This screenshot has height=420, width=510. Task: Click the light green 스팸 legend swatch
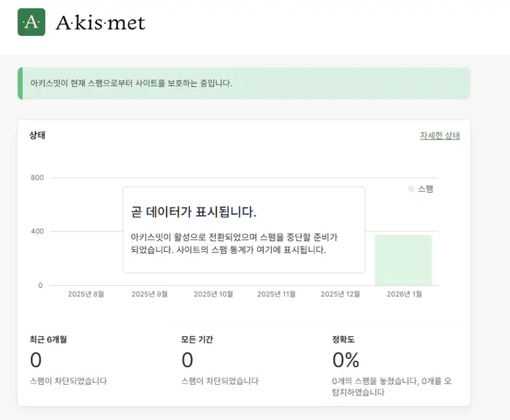click(411, 189)
